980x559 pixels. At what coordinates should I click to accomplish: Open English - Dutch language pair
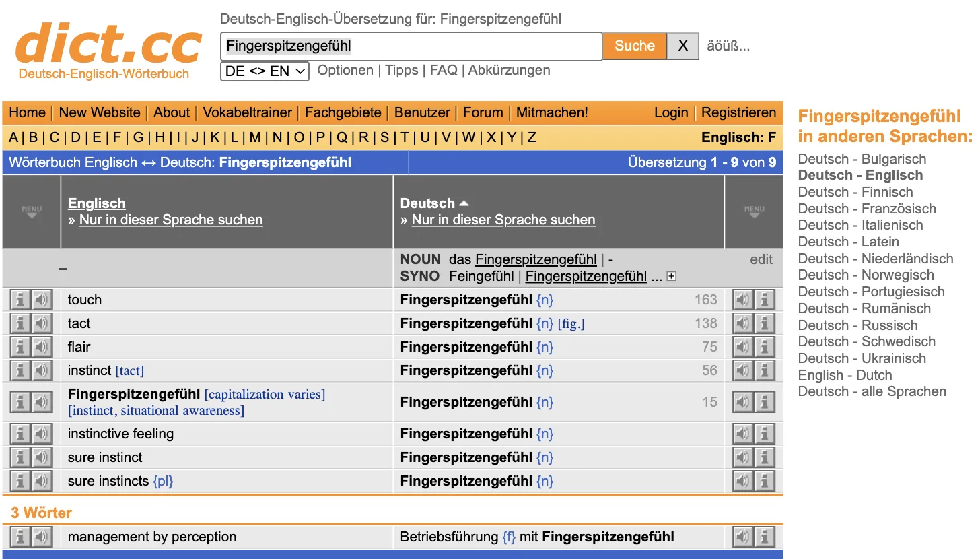[845, 375]
